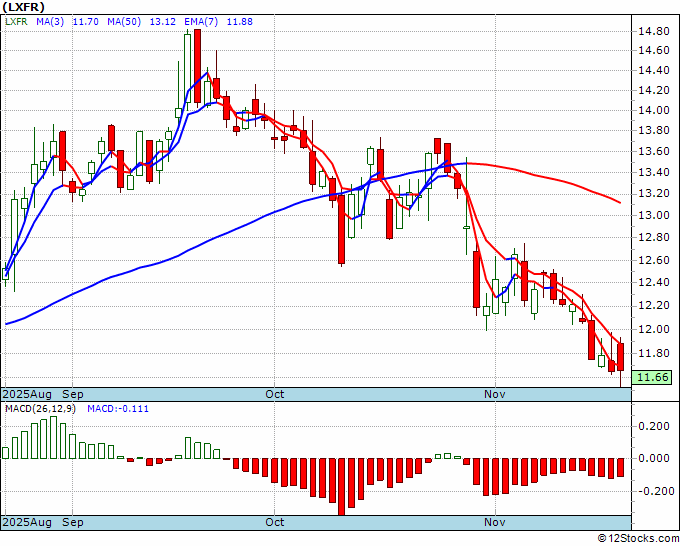Click the deepest red MACD bar in October

coord(342,487)
